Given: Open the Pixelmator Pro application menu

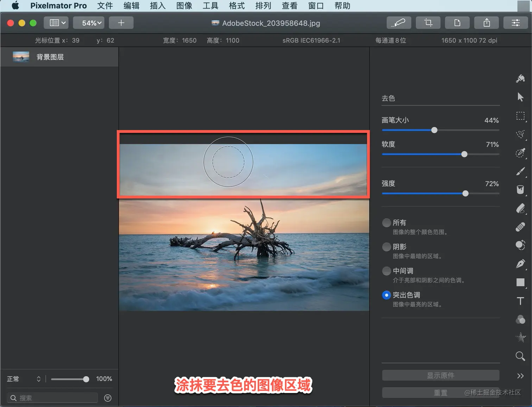Looking at the screenshot, I should click(x=58, y=6).
